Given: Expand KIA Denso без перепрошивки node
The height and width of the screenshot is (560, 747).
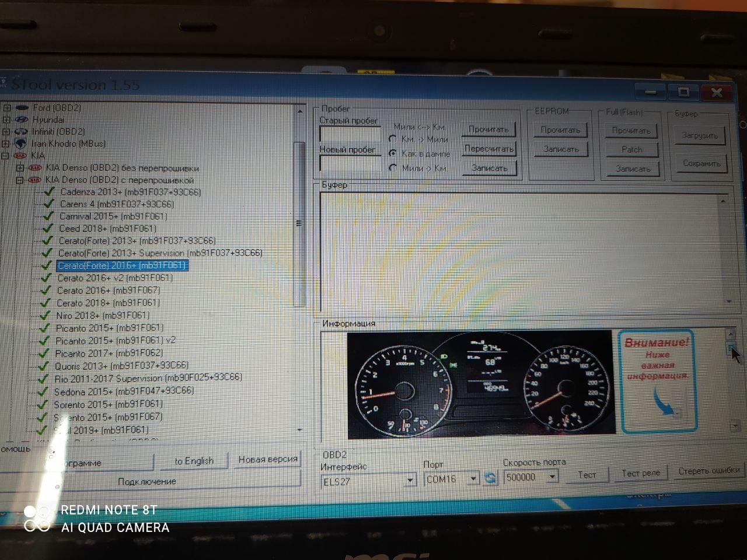Looking at the screenshot, I should (20, 168).
